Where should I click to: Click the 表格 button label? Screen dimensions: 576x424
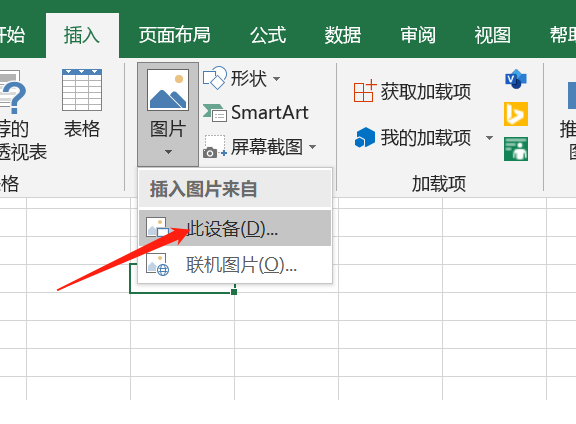82,129
